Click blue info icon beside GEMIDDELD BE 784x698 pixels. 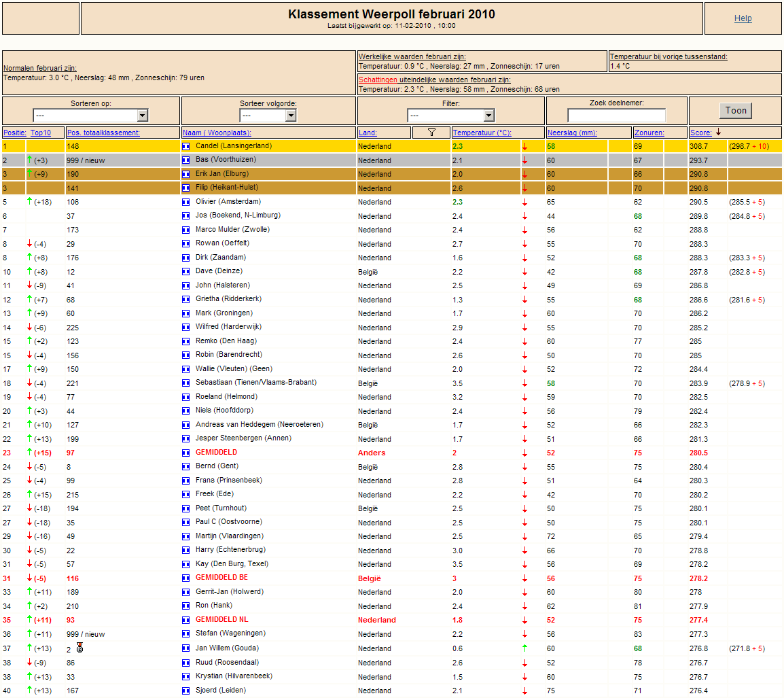[x=185, y=578]
